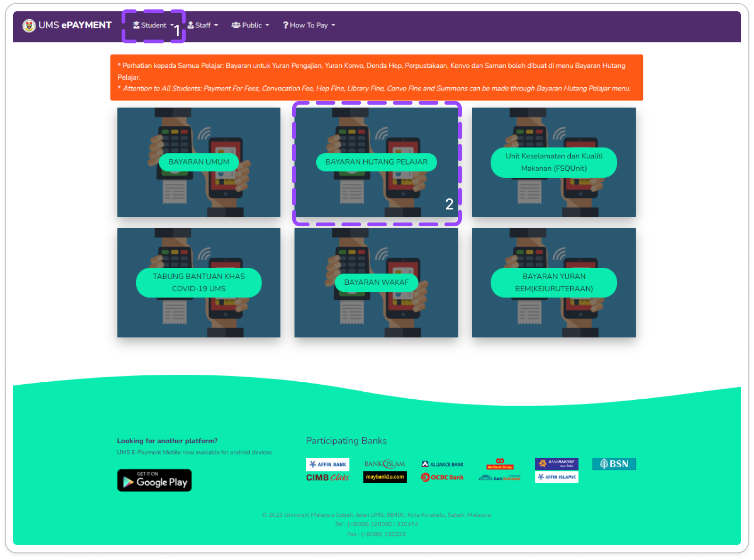Viewport: 754px width, 560px height.
Task: Select the Bank Islam logo
Action: coord(385,464)
